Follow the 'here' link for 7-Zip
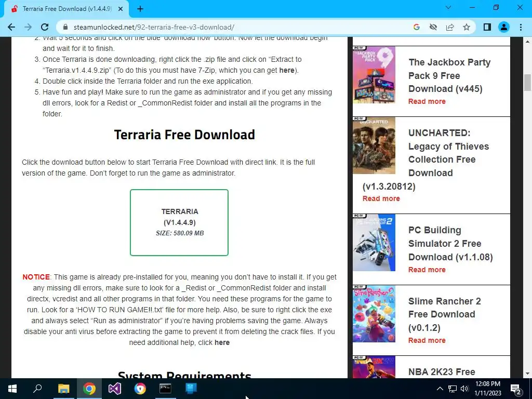Screen dimensions: 532x399 click(287, 70)
